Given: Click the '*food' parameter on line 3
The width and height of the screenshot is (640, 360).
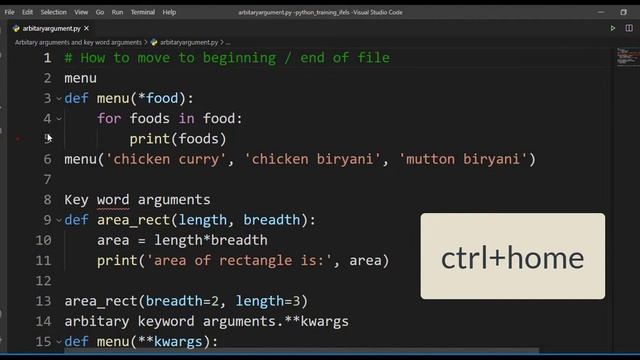Looking at the screenshot, I should coord(158,98).
